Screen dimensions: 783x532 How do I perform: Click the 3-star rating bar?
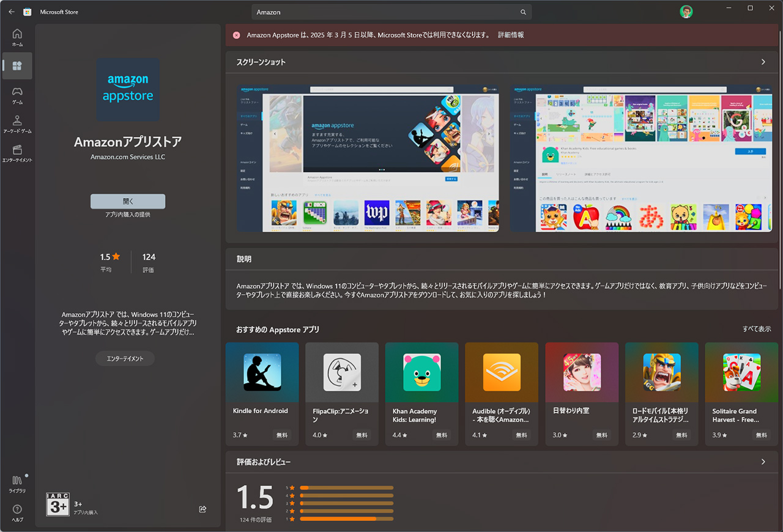click(346, 503)
